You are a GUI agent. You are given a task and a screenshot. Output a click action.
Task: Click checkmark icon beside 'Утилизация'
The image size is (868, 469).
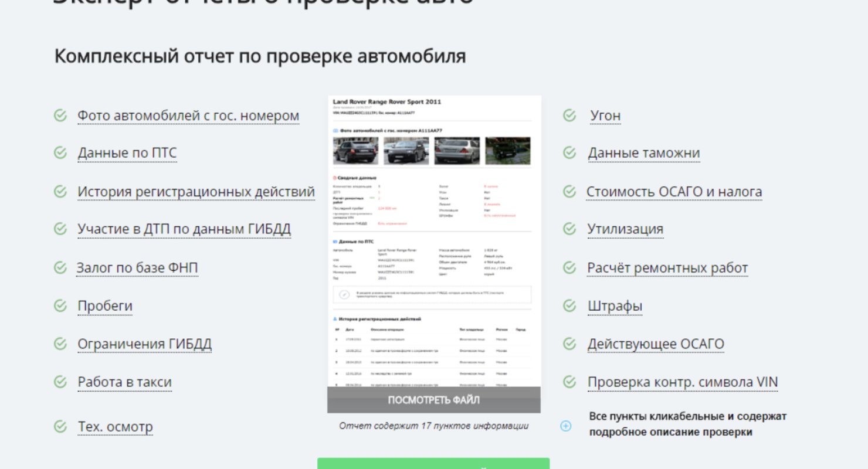[569, 229]
